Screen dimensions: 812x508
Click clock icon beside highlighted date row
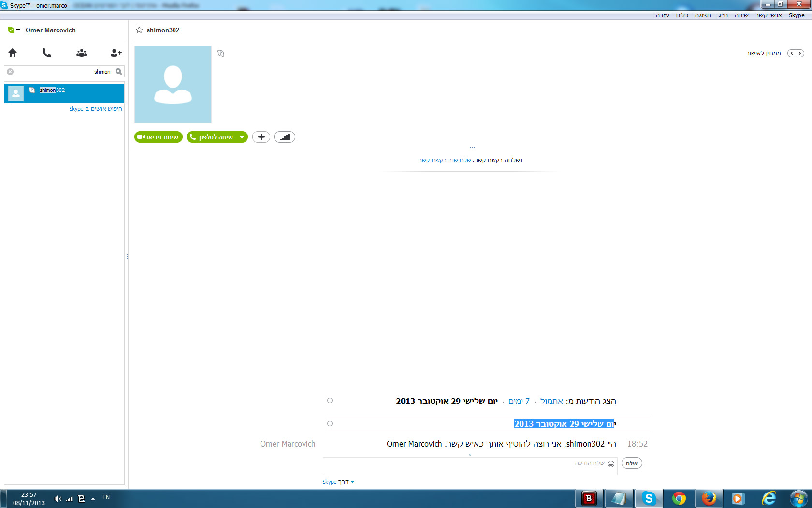pyautogui.click(x=330, y=424)
